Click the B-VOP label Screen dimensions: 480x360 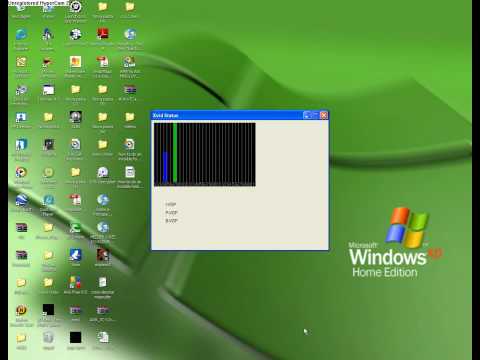click(171, 221)
